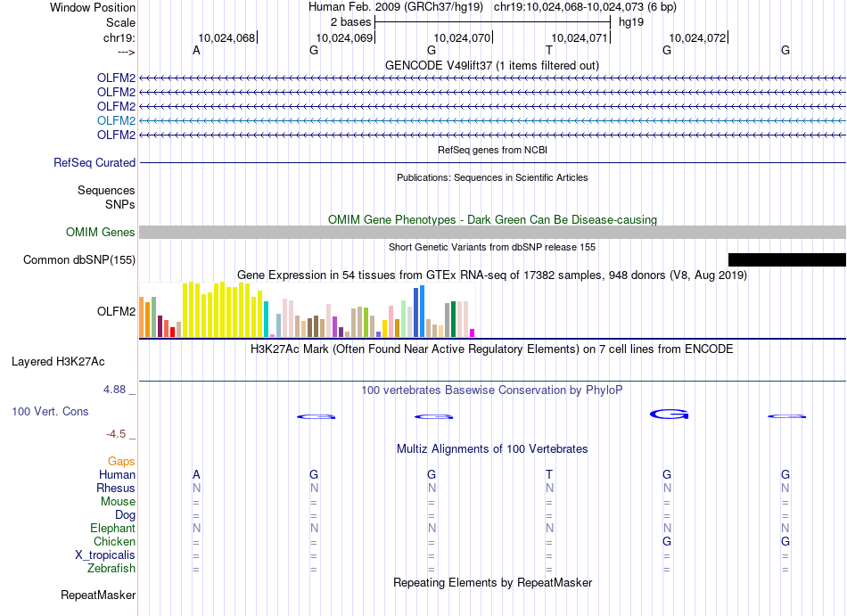Click the largest G logo in the PhyloP track
The width and height of the screenshot is (847, 616).
click(x=670, y=415)
